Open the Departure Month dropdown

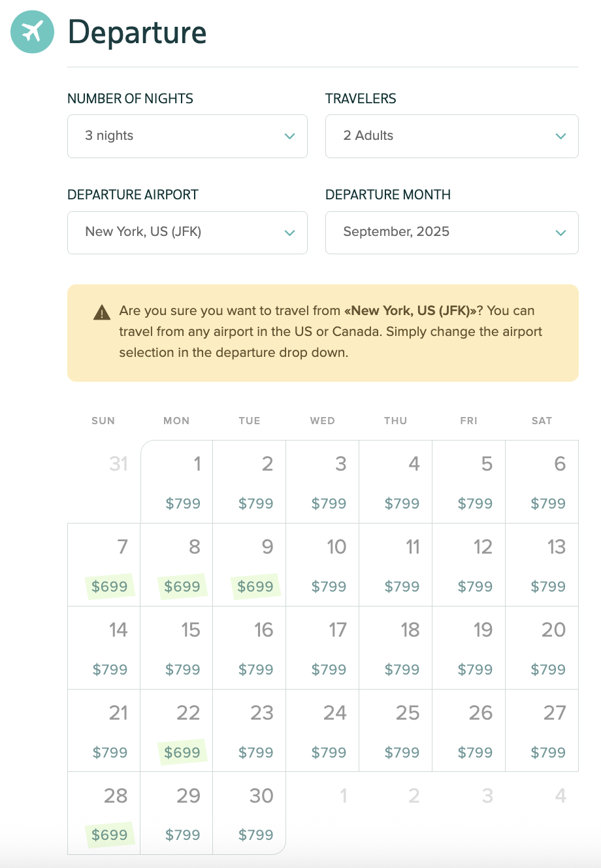click(451, 232)
